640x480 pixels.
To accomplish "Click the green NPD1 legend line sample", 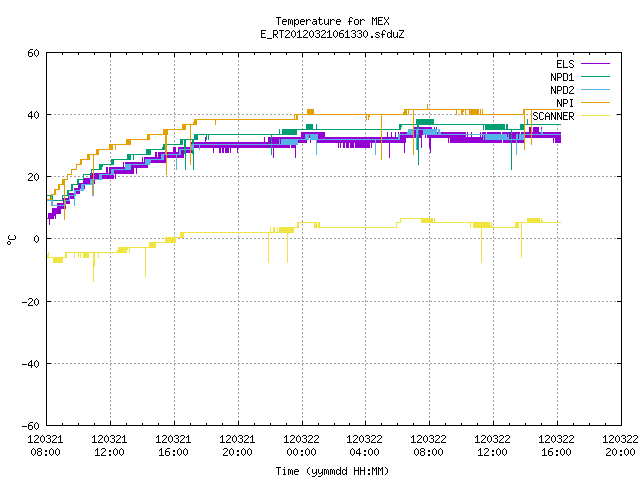I will [595, 76].
